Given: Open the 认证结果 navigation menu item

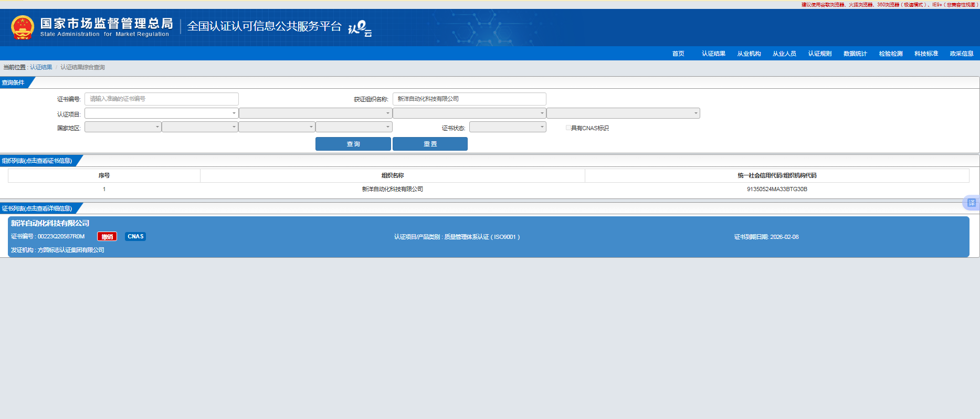Looking at the screenshot, I should (713, 54).
